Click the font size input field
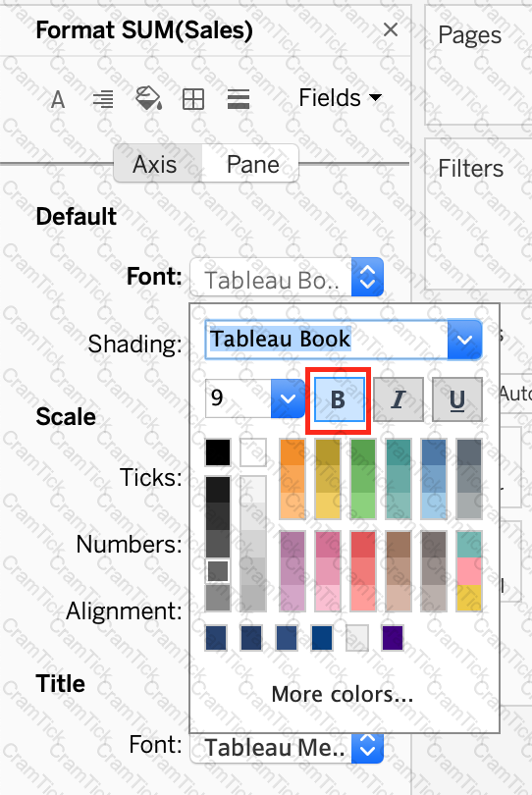Screen dimensions: 532x795 pyautogui.click(x=239, y=398)
